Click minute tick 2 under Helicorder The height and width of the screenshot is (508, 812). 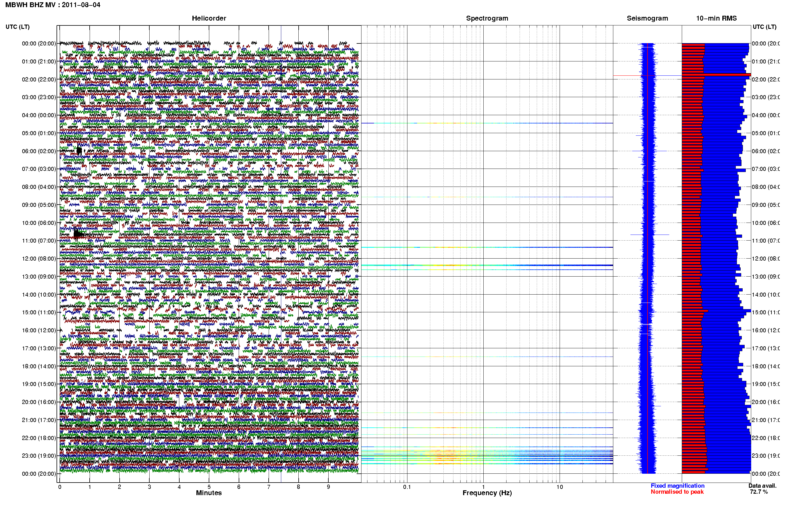click(120, 487)
